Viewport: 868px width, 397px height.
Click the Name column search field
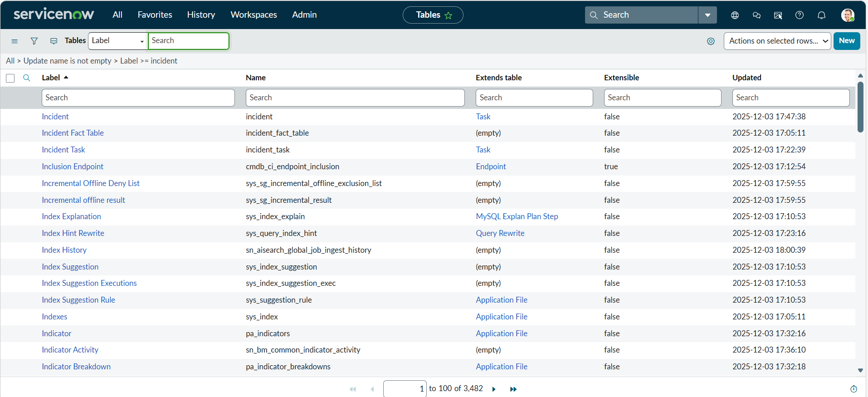coord(355,98)
